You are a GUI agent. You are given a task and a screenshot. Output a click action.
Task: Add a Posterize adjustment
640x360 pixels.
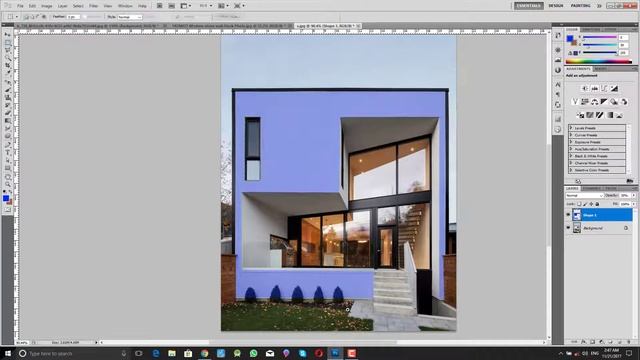click(590, 115)
